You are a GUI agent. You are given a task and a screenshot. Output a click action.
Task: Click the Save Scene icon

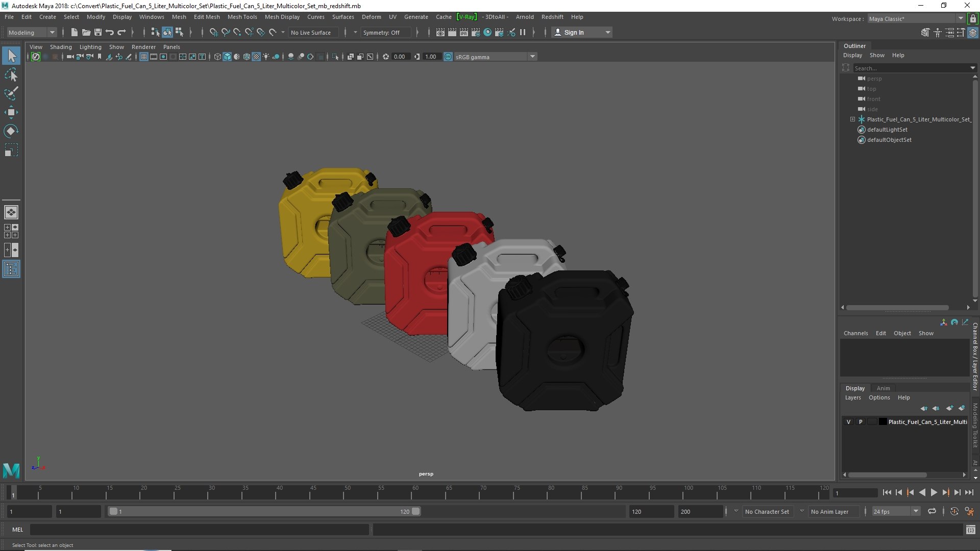97,32
